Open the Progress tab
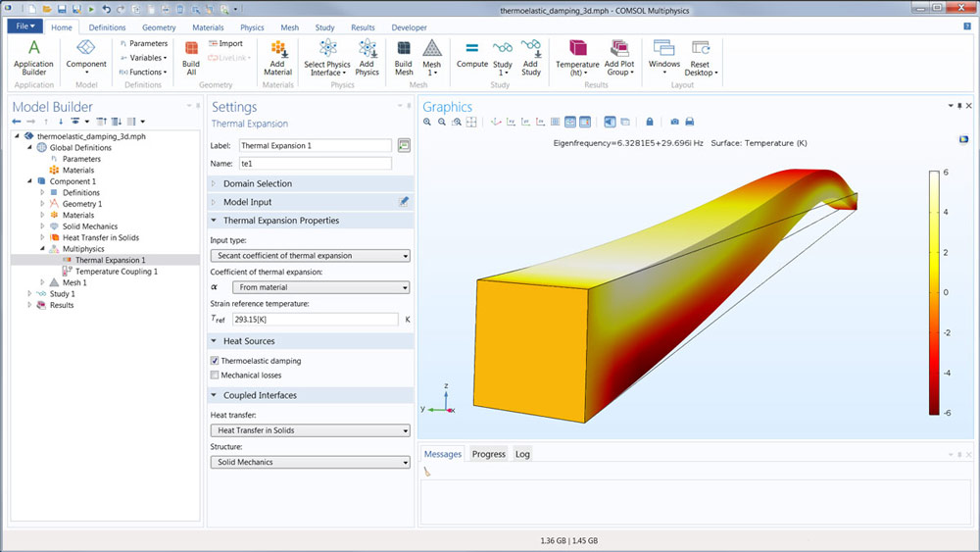This screenshot has width=980, height=552. tap(488, 454)
